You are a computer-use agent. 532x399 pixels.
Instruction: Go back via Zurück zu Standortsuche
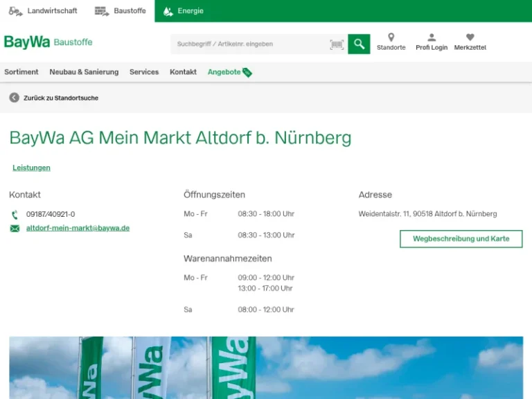tap(61, 98)
